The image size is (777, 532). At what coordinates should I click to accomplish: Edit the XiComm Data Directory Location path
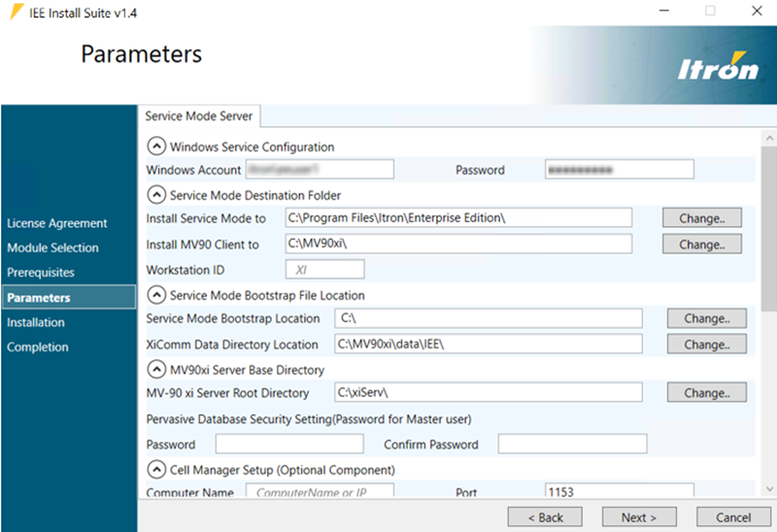click(x=489, y=344)
